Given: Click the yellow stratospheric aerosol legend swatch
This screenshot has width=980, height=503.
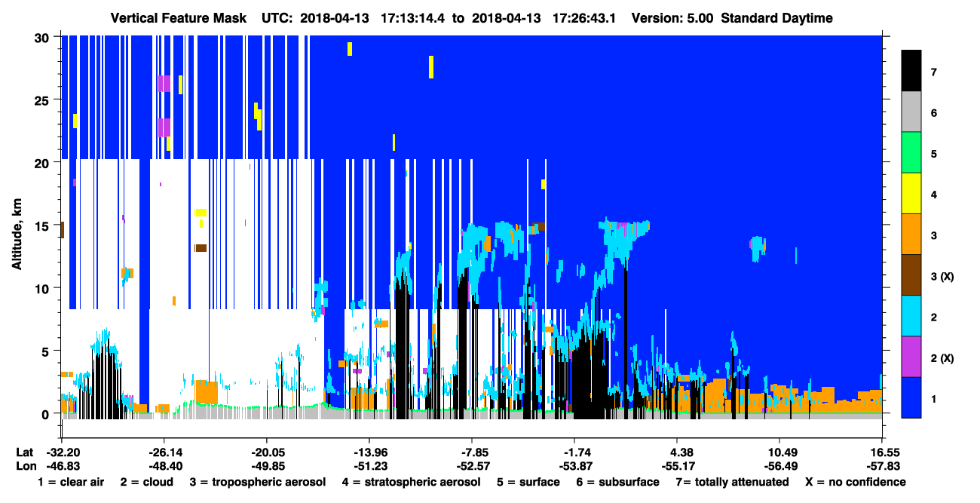Looking at the screenshot, I should coord(911,193).
